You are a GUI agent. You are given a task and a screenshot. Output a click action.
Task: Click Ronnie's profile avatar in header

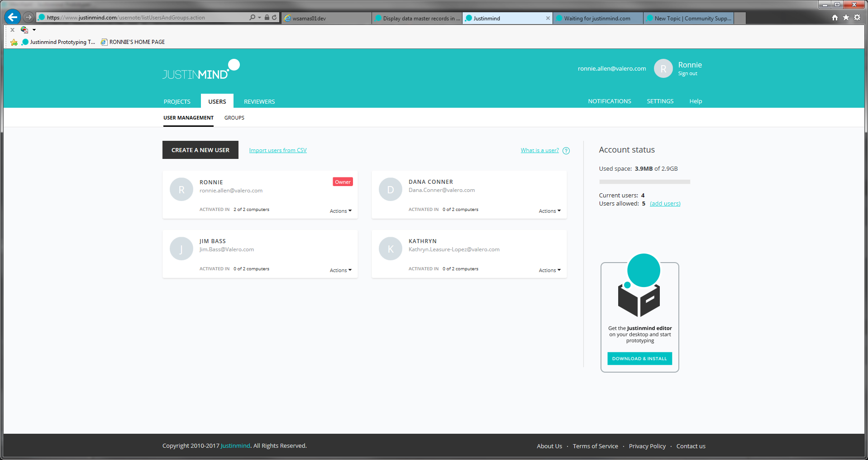click(663, 69)
